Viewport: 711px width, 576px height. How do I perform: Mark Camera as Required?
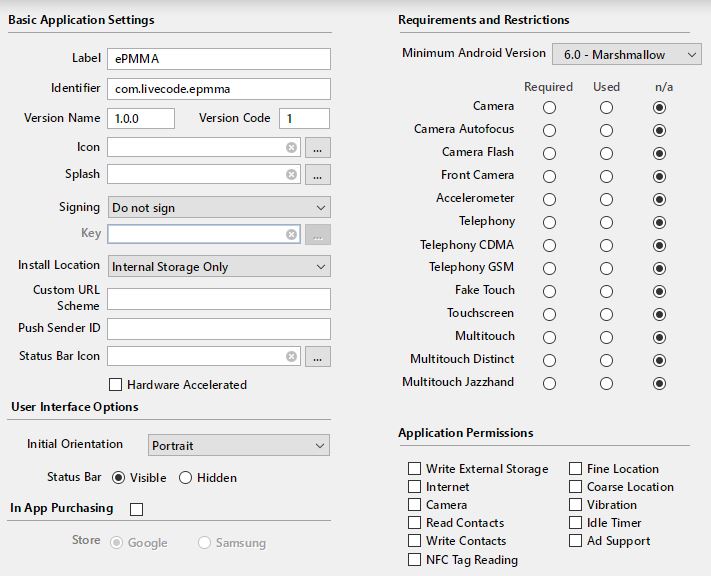(549, 107)
